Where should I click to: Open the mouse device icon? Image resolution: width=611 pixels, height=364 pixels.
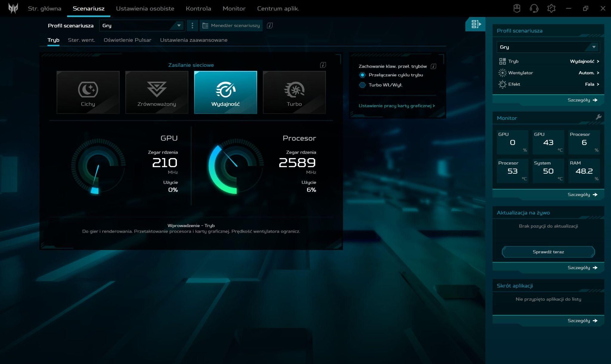(517, 8)
